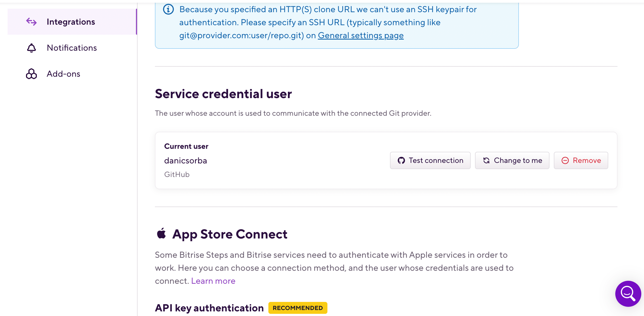Click the Apple logo next to App Store Connect
The height and width of the screenshot is (316, 644).
point(162,234)
